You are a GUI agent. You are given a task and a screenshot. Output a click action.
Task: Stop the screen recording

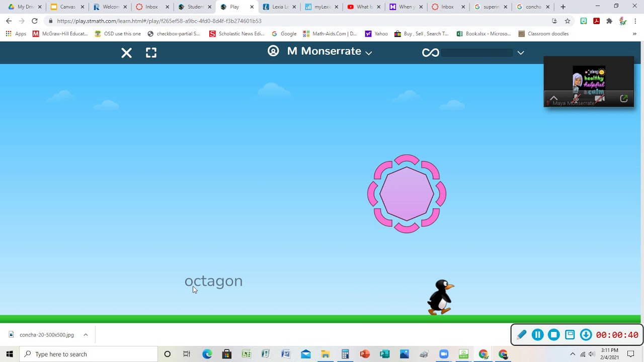pyautogui.click(x=553, y=335)
